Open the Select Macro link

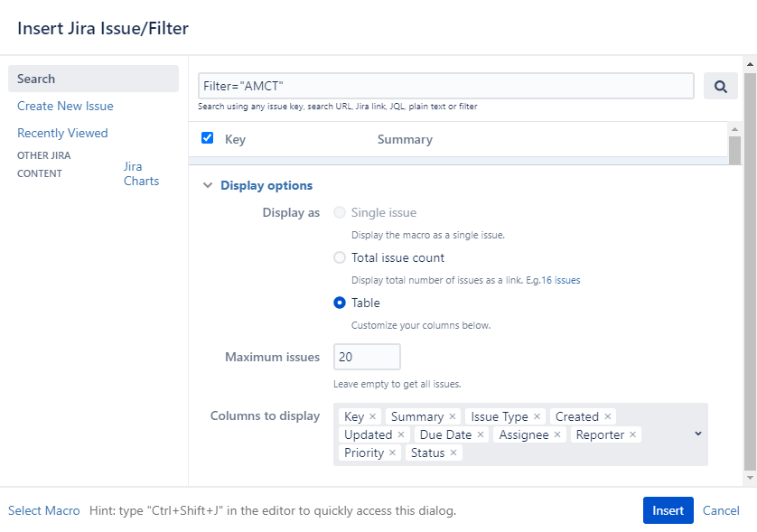44,510
